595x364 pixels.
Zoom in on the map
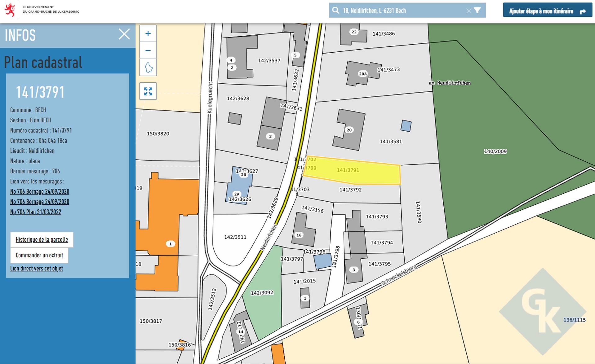click(x=148, y=33)
